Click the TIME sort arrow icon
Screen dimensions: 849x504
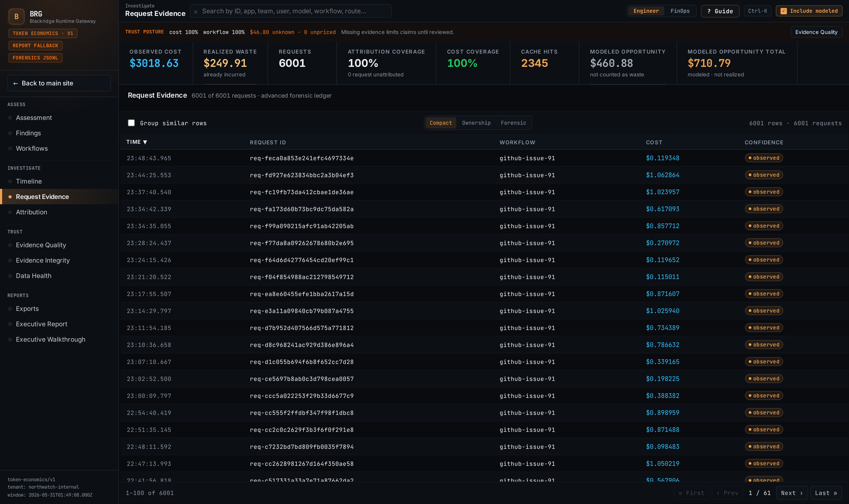tap(145, 142)
